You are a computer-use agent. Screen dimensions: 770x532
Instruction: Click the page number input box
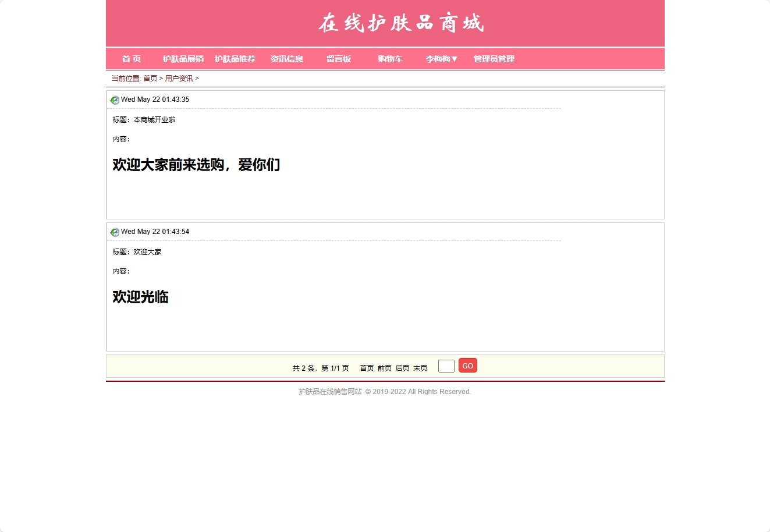point(446,366)
